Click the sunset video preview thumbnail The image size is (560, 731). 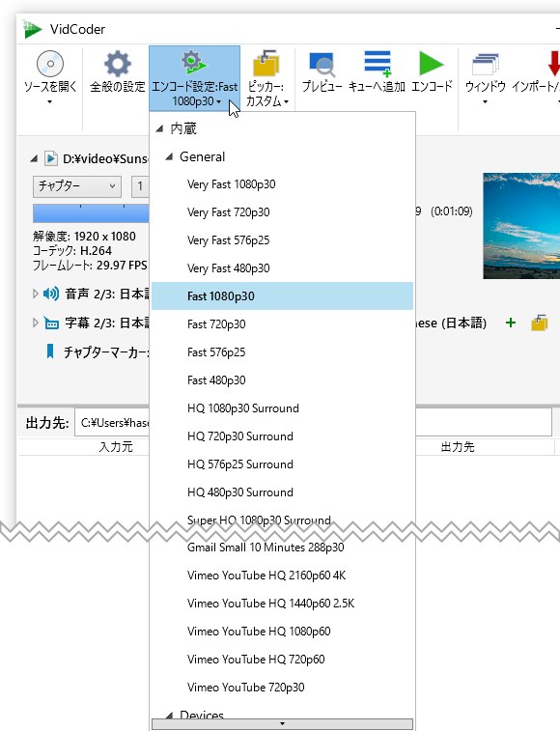(x=521, y=226)
